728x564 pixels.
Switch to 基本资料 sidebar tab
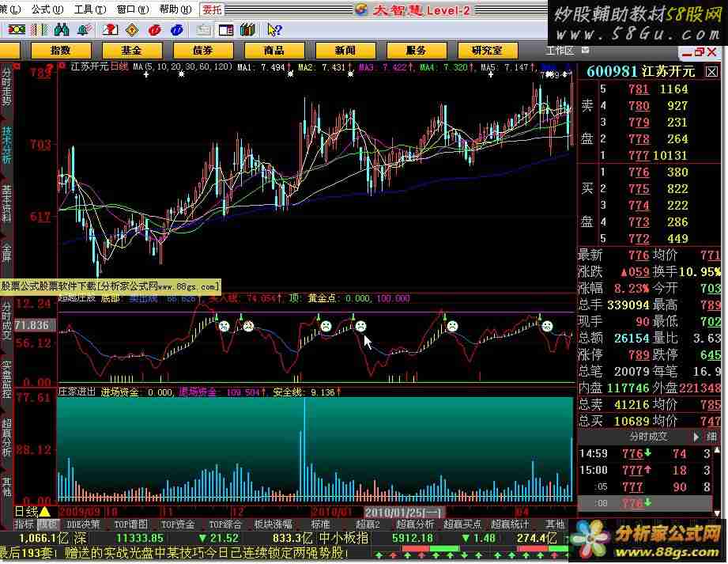(6, 203)
